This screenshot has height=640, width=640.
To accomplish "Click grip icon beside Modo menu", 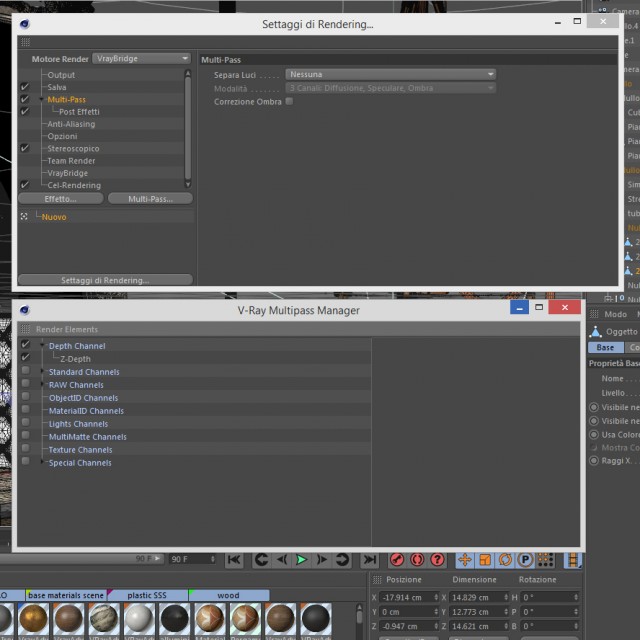I will (594, 314).
